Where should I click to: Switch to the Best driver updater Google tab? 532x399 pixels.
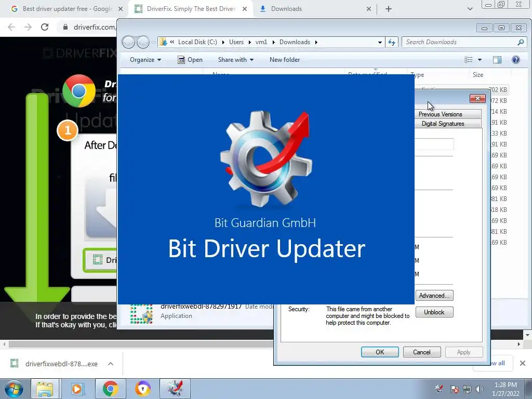click(x=66, y=9)
